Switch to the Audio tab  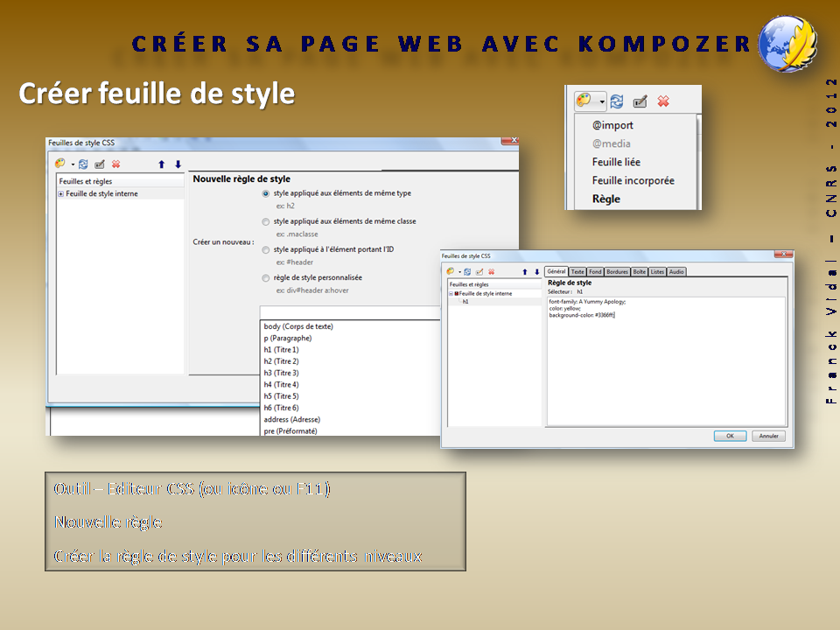tap(676, 272)
